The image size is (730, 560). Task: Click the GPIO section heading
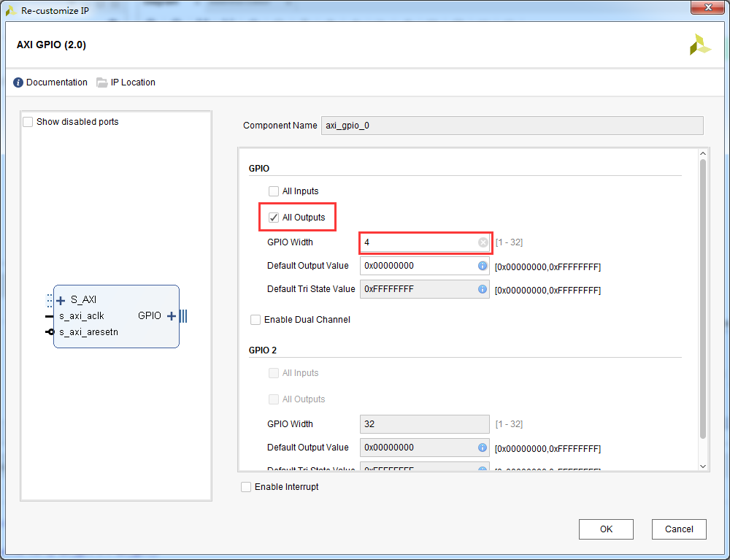(x=259, y=169)
